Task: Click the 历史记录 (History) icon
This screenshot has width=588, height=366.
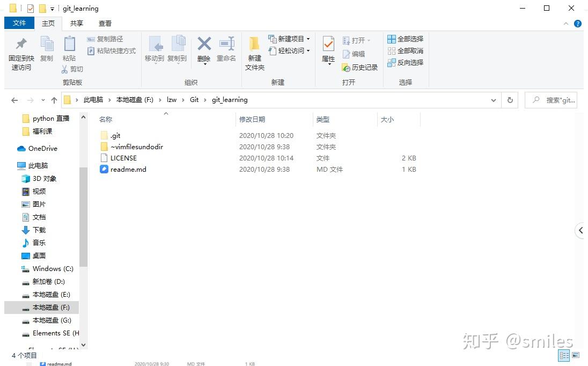Action: (359, 68)
